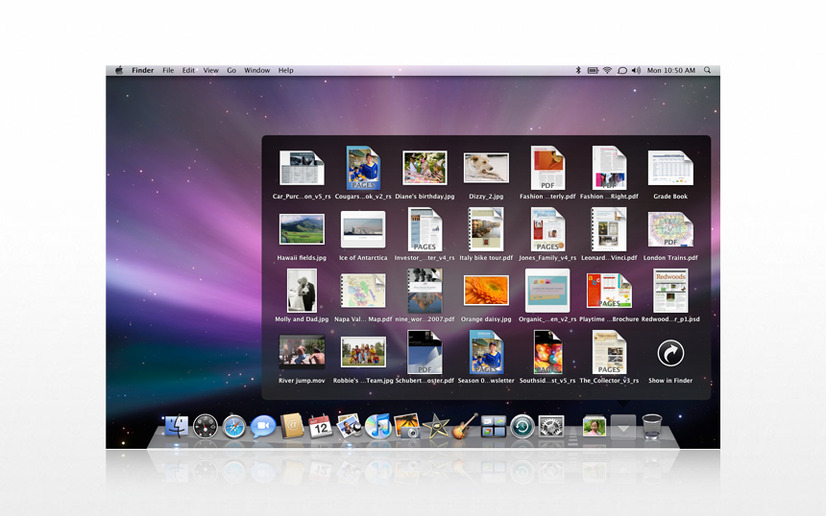Screen dimensions: 826x516
Task: Open the volume menu bar icon
Action: (x=636, y=70)
